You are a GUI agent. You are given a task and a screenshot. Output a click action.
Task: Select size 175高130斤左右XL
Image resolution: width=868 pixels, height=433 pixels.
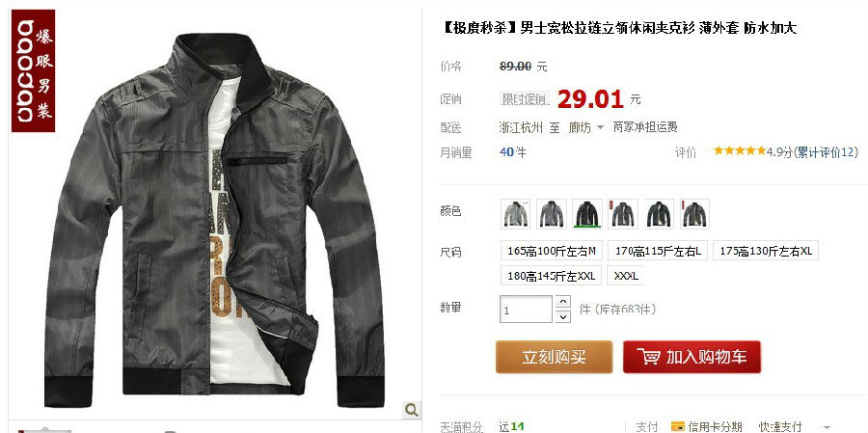click(766, 251)
